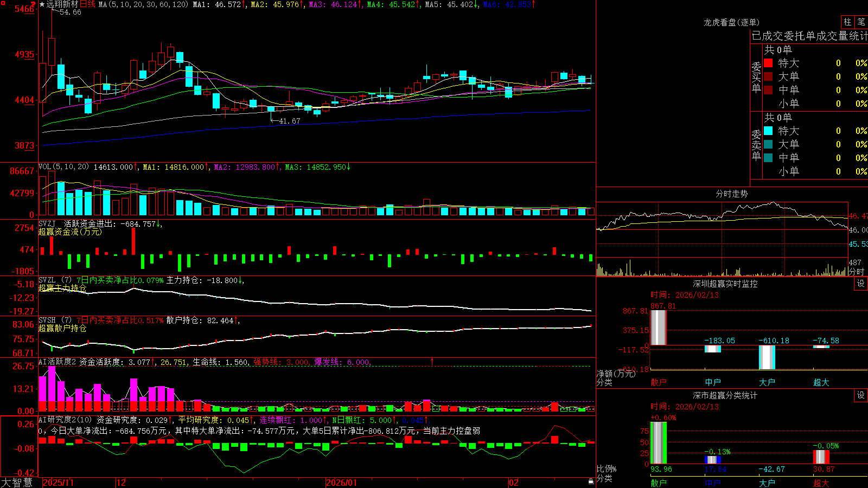
Task: Select the AI研究度2(10) indicator title
Action: pyautogui.click(x=66, y=420)
